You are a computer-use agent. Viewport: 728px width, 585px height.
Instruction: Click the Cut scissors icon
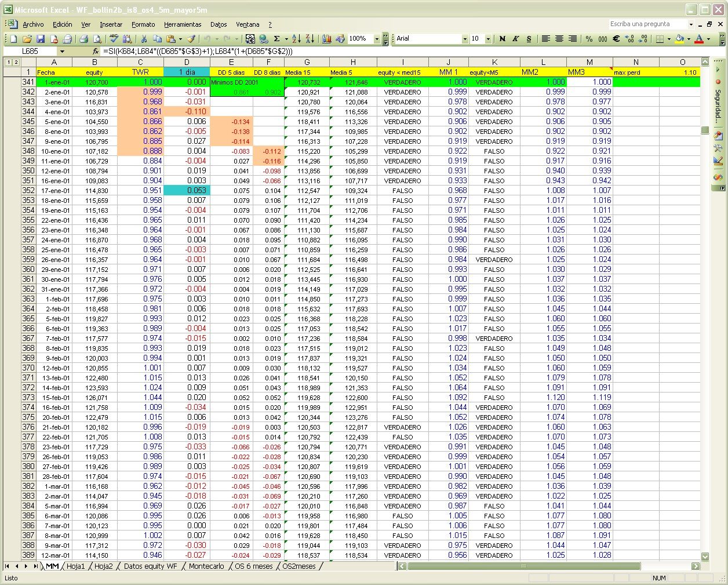pos(143,39)
